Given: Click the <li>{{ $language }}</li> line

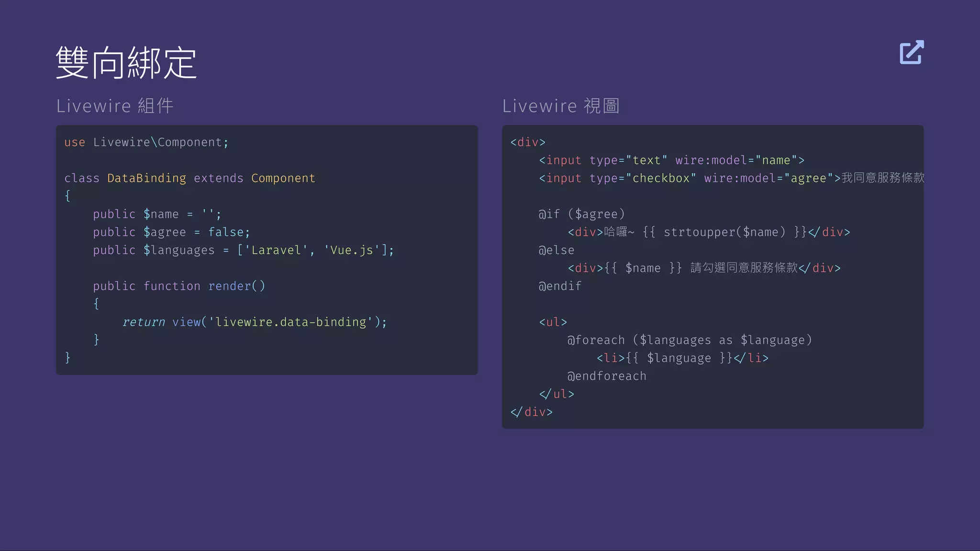Looking at the screenshot, I should 682,358.
